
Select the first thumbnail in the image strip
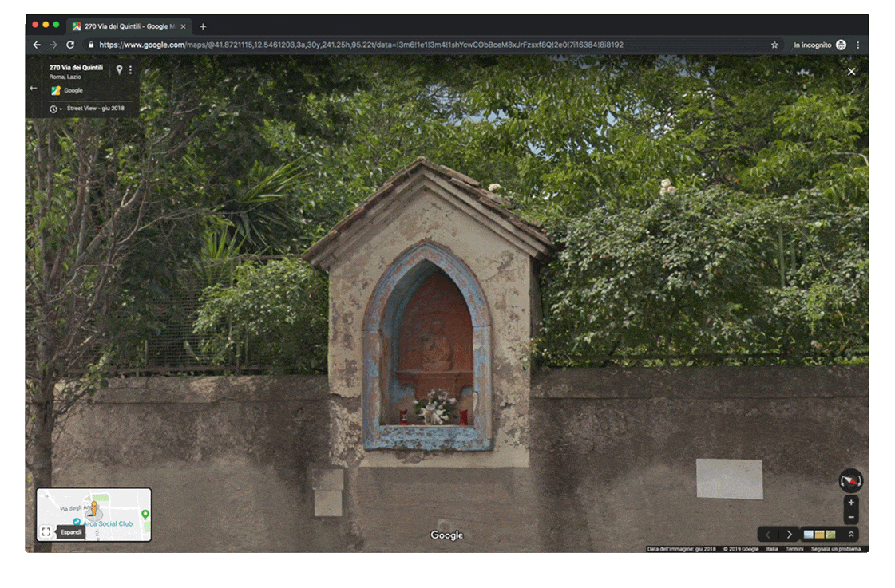click(809, 535)
